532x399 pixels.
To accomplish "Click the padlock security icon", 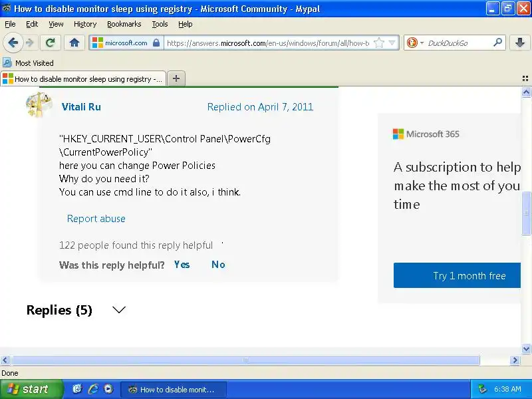I will pyautogui.click(x=156, y=43).
